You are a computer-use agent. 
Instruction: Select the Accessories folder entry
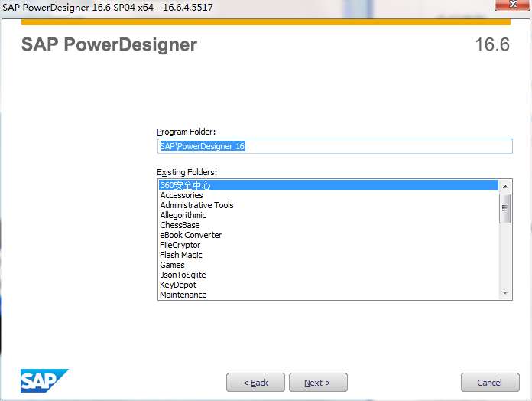pyautogui.click(x=181, y=195)
